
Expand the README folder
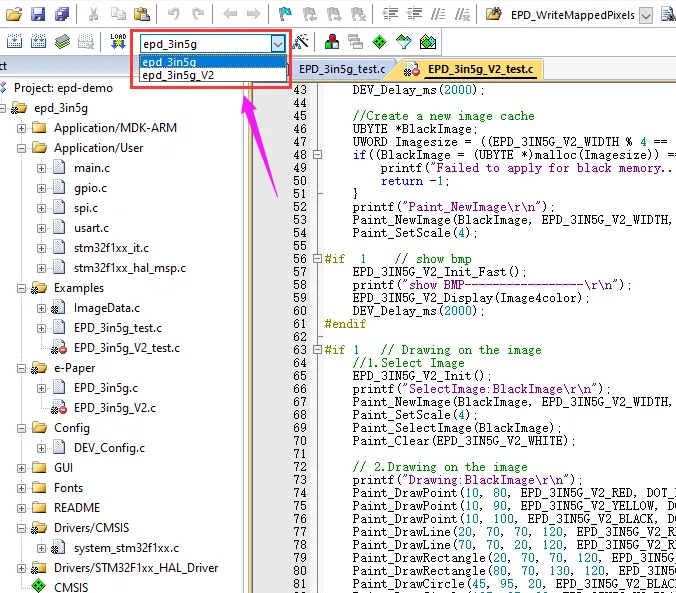click(21, 508)
